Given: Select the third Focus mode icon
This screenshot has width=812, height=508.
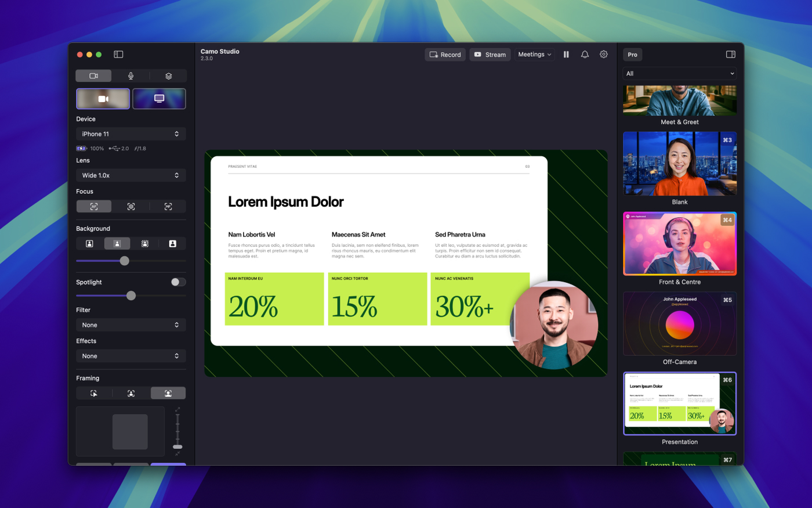Looking at the screenshot, I should click(168, 207).
